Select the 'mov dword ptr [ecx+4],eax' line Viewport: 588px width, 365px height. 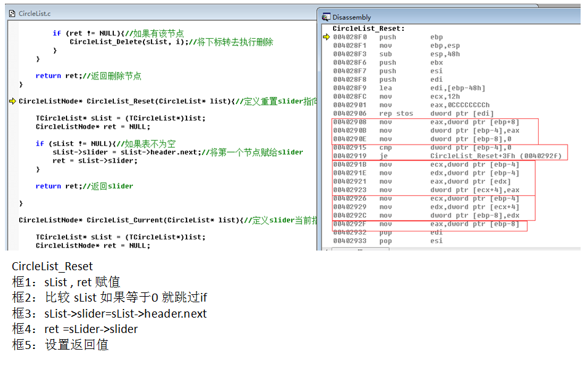426,190
